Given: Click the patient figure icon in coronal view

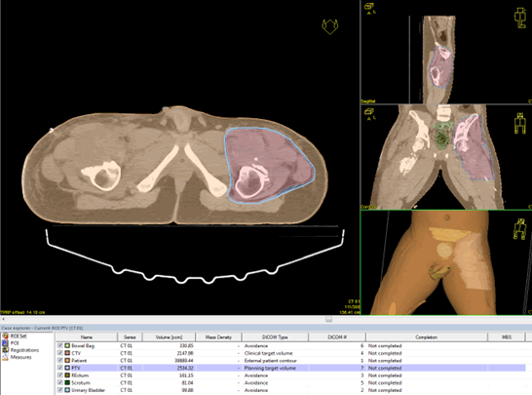Looking at the screenshot, I should pyautogui.click(x=520, y=123).
